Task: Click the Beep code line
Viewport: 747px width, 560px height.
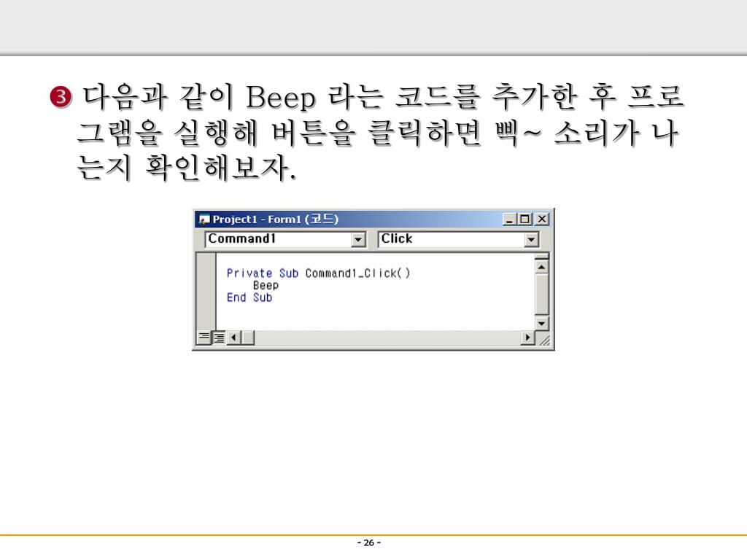Action: (266, 286)
